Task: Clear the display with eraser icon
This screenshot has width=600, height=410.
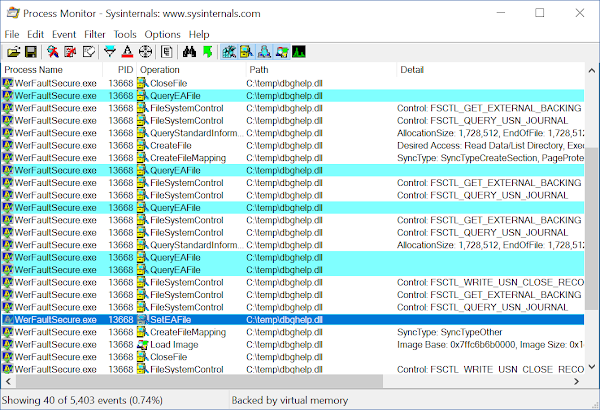Action: tap(89, 51)
